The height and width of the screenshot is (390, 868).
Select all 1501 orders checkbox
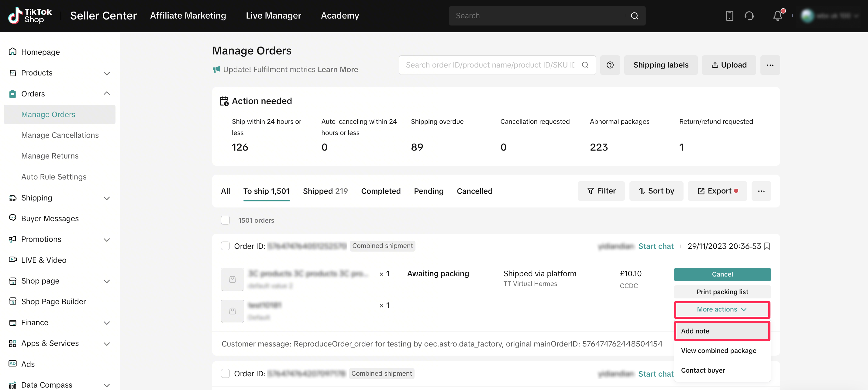click(x=225, y=220)
